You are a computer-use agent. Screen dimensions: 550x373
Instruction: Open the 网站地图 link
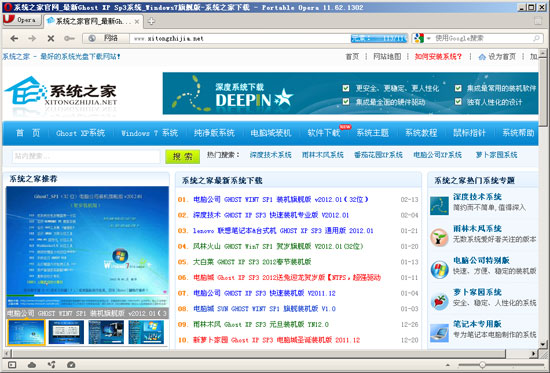387,56
